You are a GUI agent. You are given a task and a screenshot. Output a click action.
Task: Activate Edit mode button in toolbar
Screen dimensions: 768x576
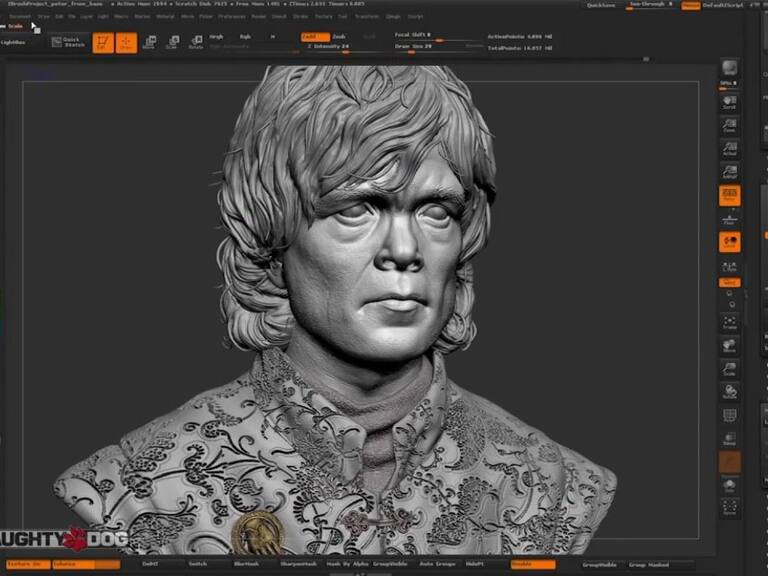coord(102,42)
